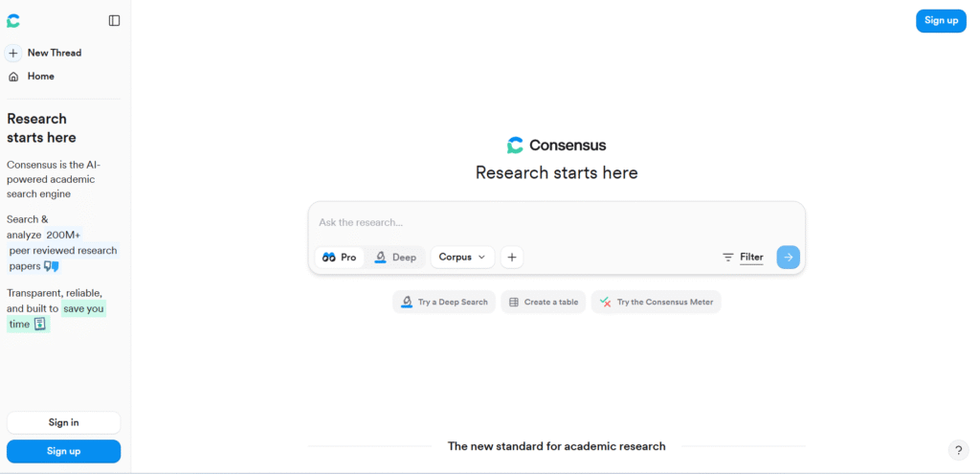Submit search with the arrow button
This screenshot has height=474, width=980.
[788, 258]
